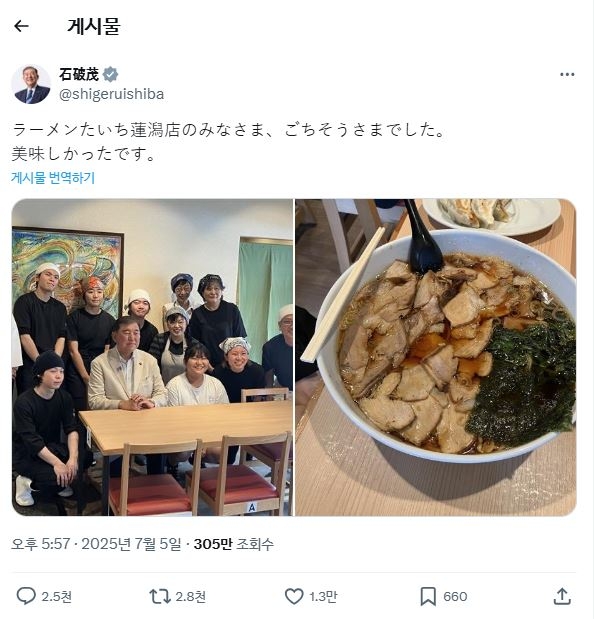Click the blue verified badge icon

pos(111,74)
